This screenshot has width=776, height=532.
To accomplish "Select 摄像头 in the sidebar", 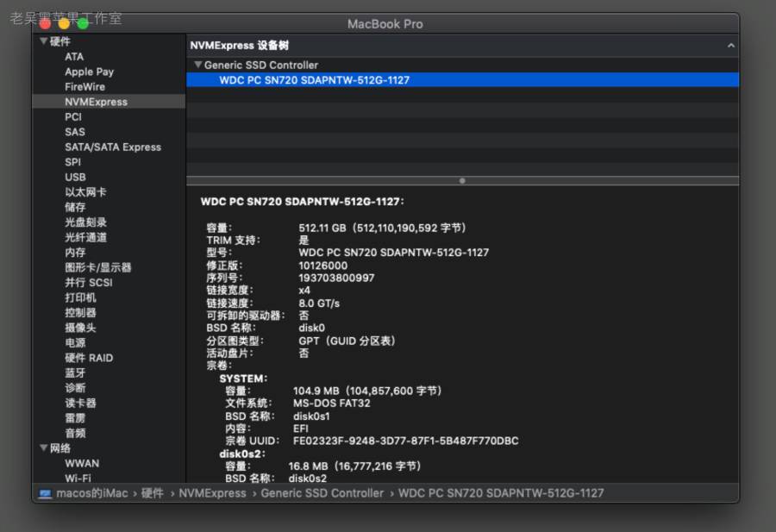I will click(81, 328).
